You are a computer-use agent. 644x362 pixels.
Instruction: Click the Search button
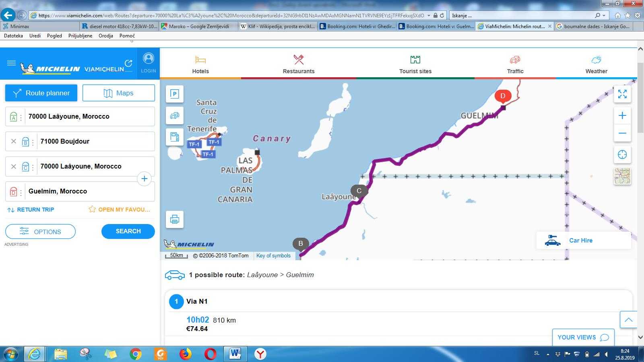[x=128, y=231]
